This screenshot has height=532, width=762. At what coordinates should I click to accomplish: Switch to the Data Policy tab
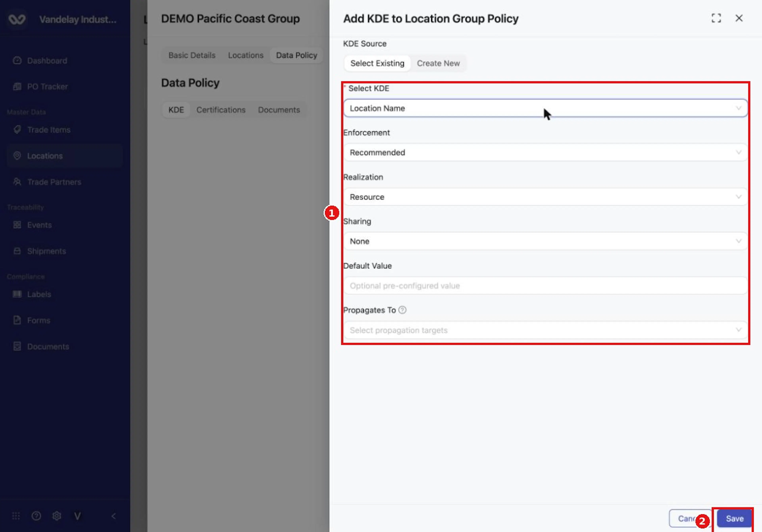tap(296, 55)
